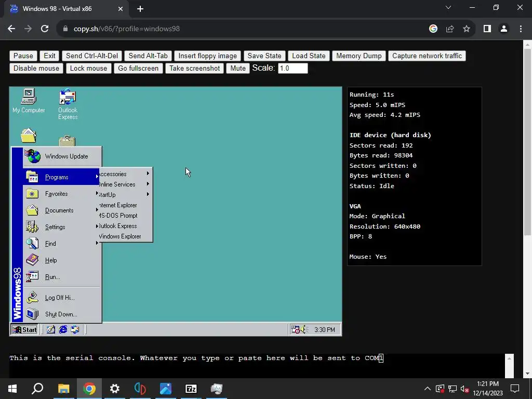The image size is (532, 399).
Task: Open Help from Start menu
Action: point(61,260)
